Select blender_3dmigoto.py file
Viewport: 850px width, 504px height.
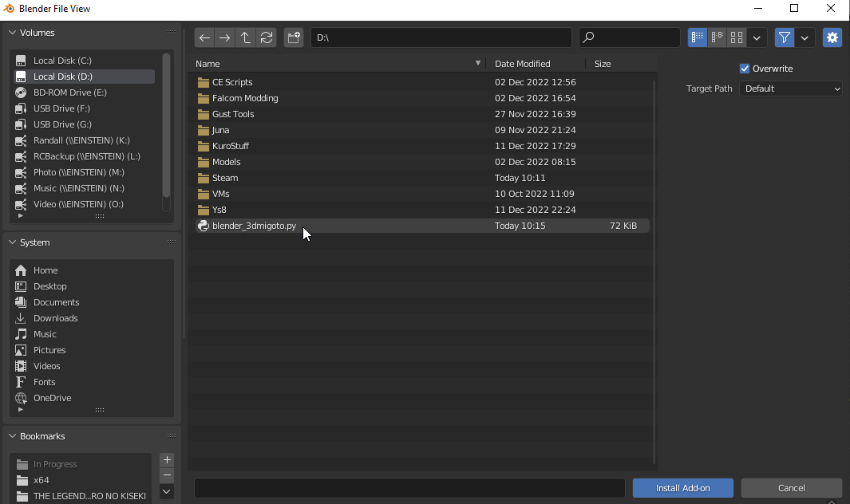pos(422,226)
